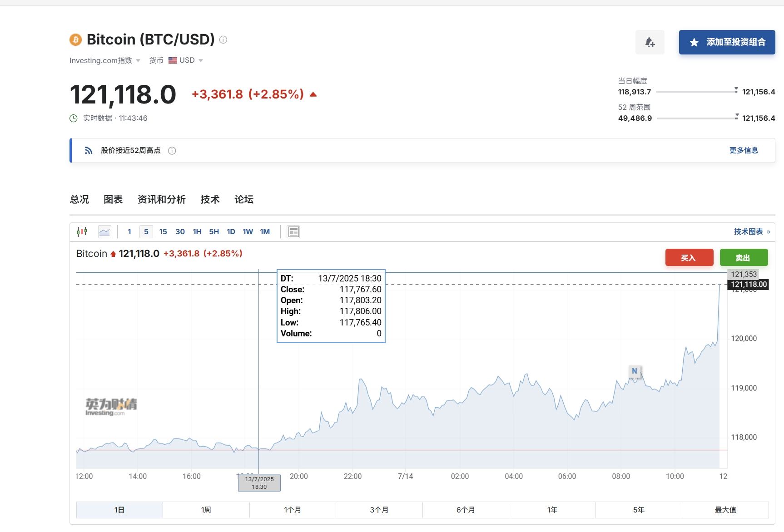The width and height of the screenshot is (784, 532).
Task: Click the N news marker on the chart
Action: [x=635, y=371]
